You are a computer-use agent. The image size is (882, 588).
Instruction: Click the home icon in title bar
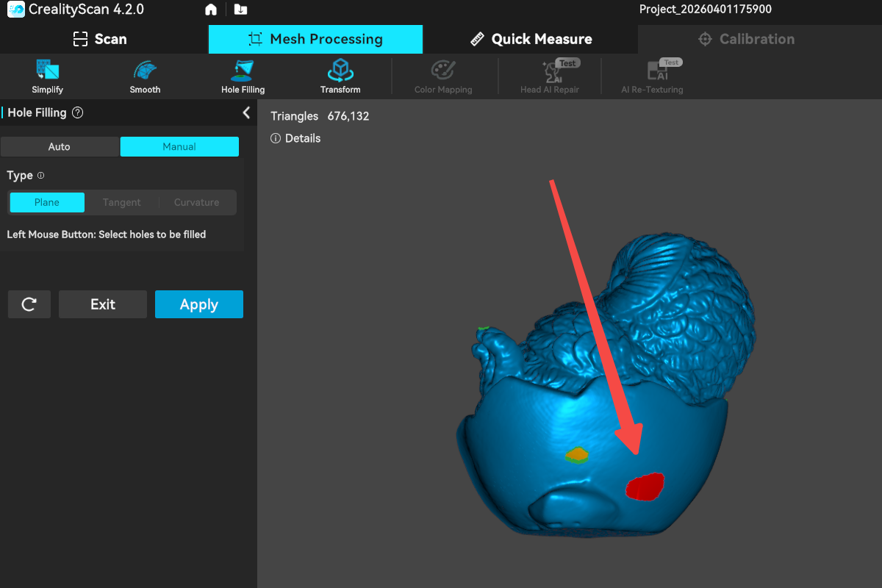211,10
